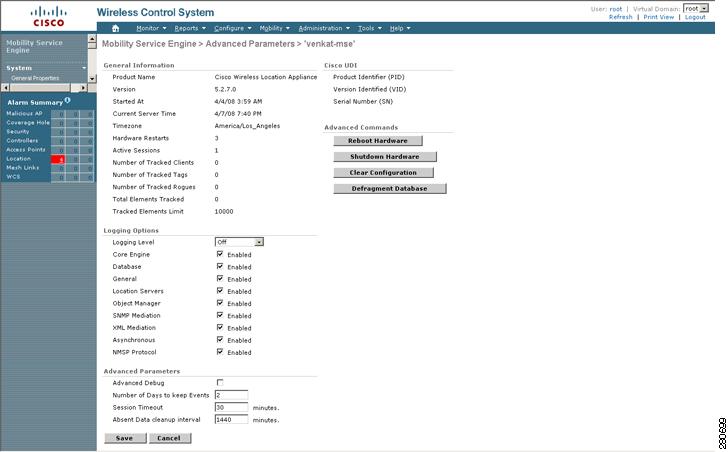
Task: Click the Logout link
Action: coord(695,17)
